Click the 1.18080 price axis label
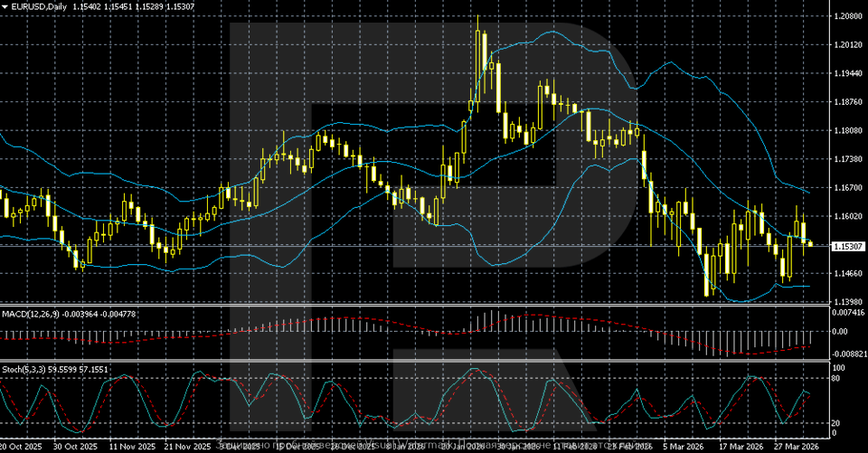Image resolution: width=868 pixels, height=453 pixels. [x=847, y=131]
